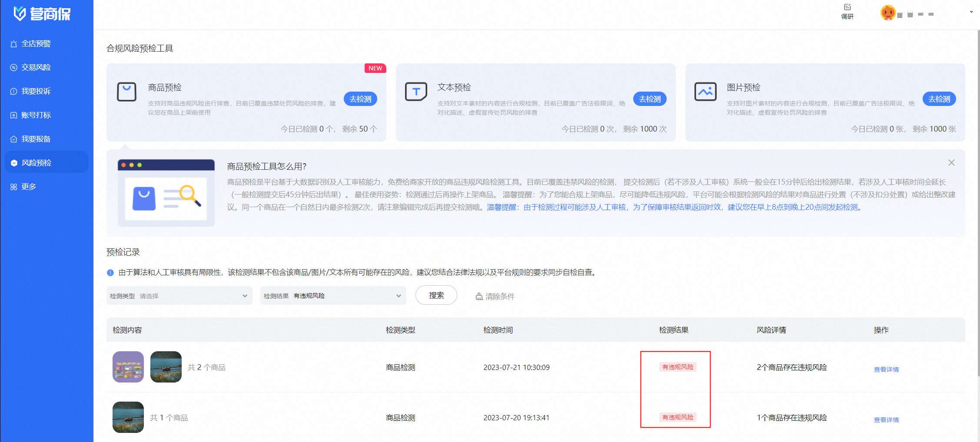Click 去检测 on the 图片预检 card

(x=939, y=99)
